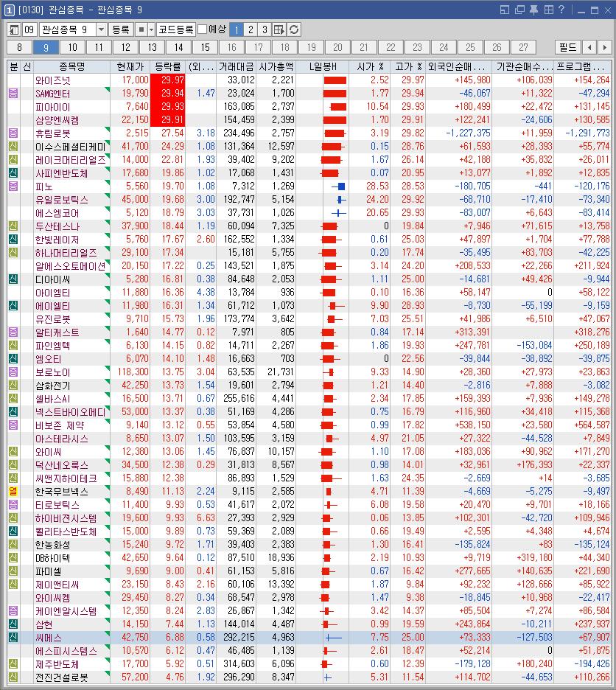Open the dropdown arrow next to stop button

tap(151, 29)
